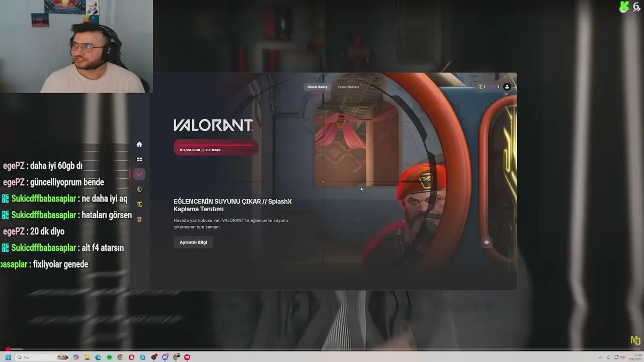Image resolution: width=644 pixels, height=362 pixels.
Task: Expand the system tray hidden icons chevron
Action: [600, 357]
